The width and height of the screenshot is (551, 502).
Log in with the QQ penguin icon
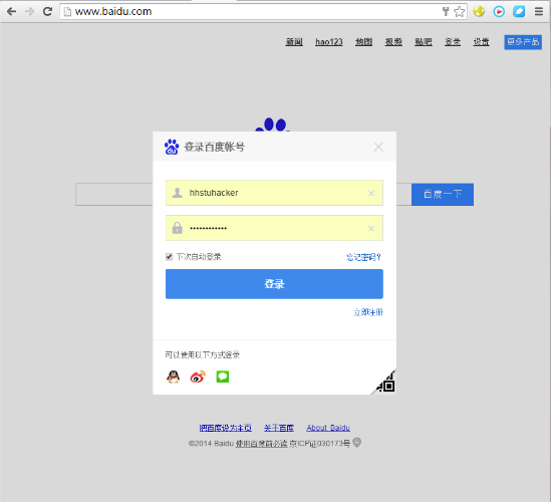pos(173,377)
